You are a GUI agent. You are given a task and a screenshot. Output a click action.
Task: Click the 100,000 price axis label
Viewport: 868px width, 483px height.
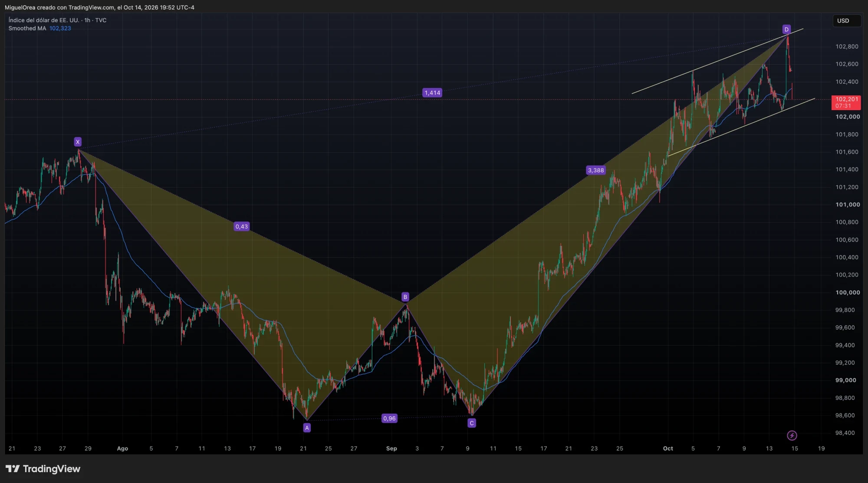point(848,293)
